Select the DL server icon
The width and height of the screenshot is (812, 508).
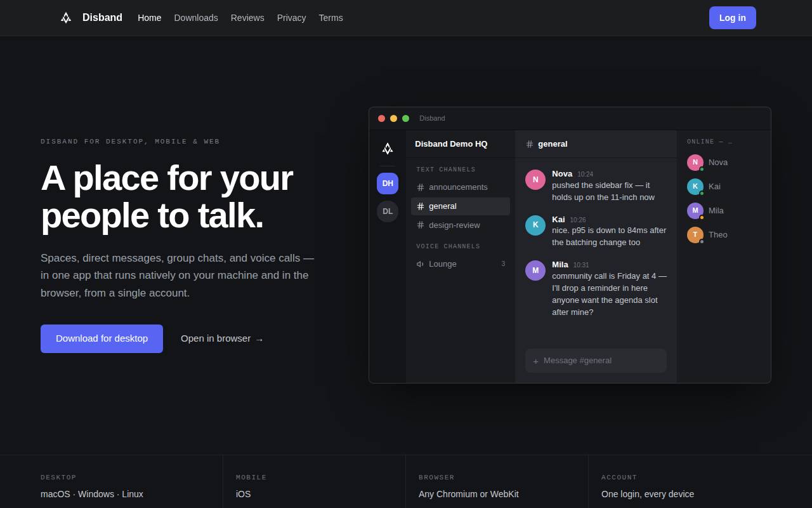click(388, 211)
